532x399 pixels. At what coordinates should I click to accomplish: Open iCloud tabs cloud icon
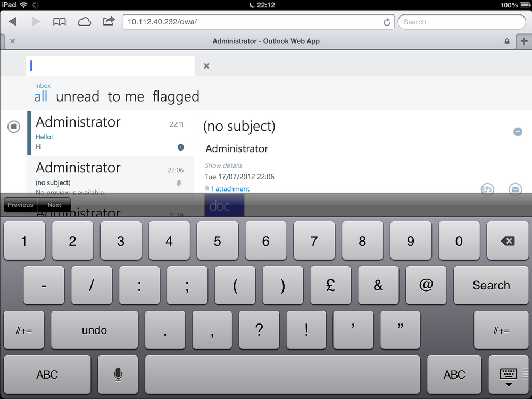tap(84, 22)
